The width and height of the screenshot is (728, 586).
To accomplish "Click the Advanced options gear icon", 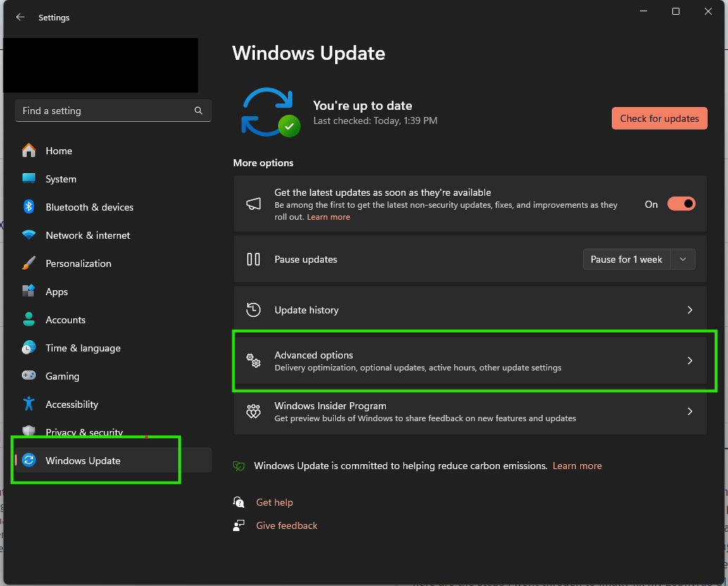I will (x=253, y=360).
